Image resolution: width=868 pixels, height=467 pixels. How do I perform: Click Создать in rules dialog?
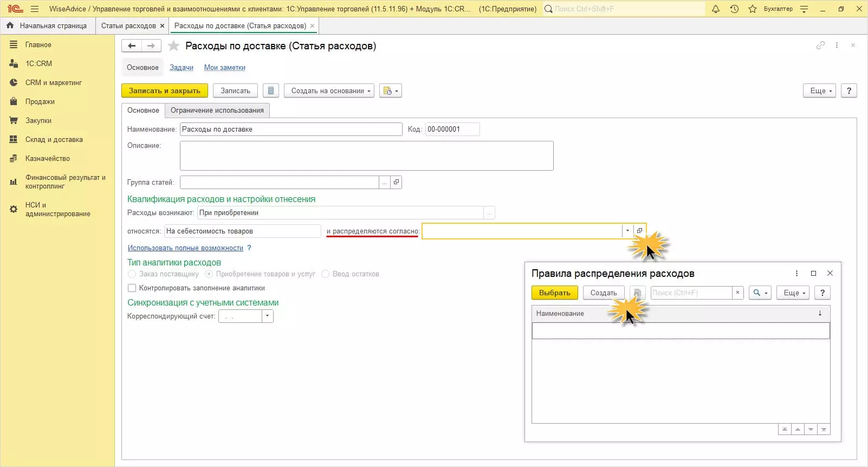[604, 293]
